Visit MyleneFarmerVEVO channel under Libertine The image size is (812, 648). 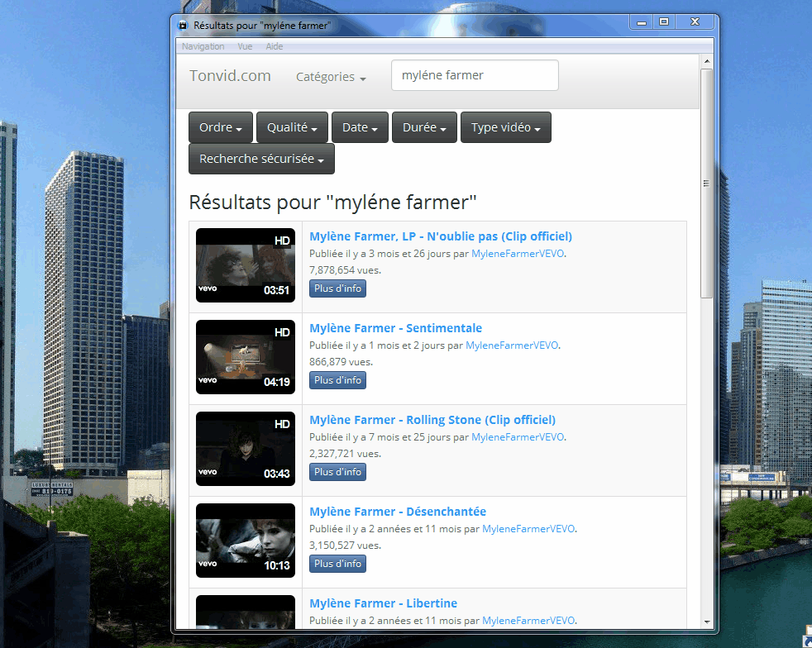[528, 620]
